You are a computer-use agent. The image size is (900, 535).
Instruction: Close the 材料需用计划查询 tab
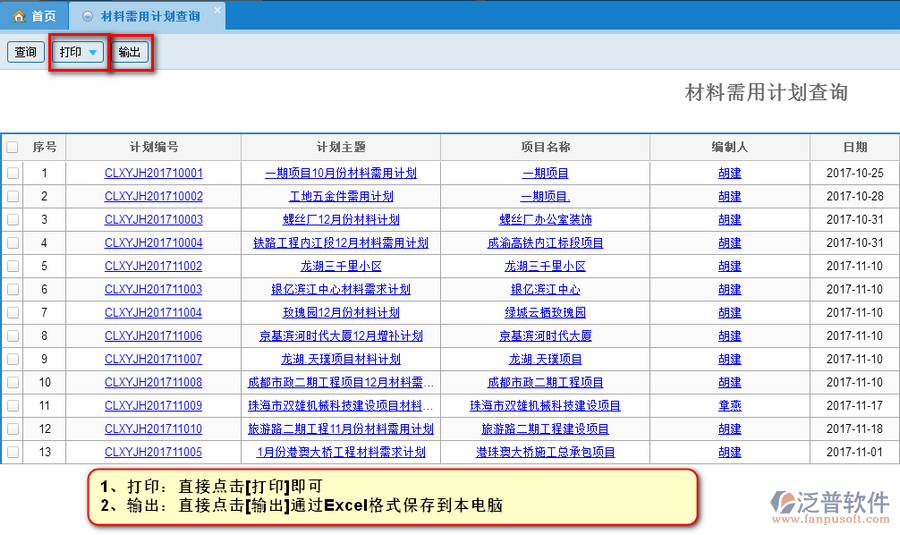(x=217, y=10)
